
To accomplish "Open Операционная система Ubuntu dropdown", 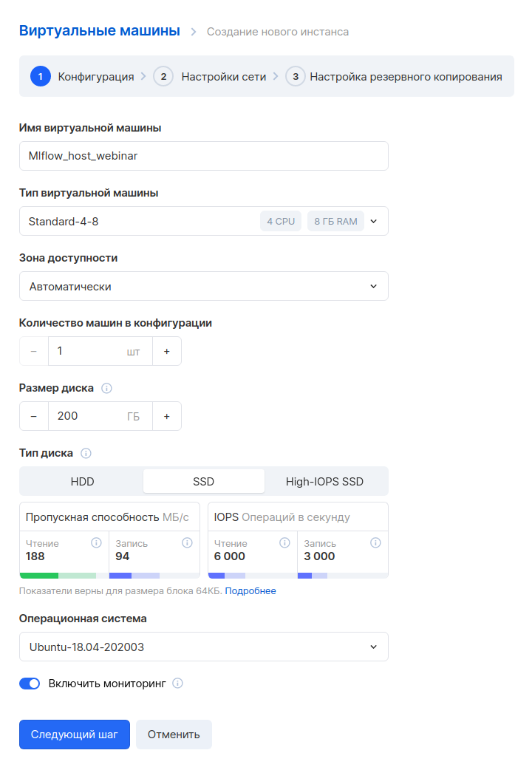I will point(204,647).
